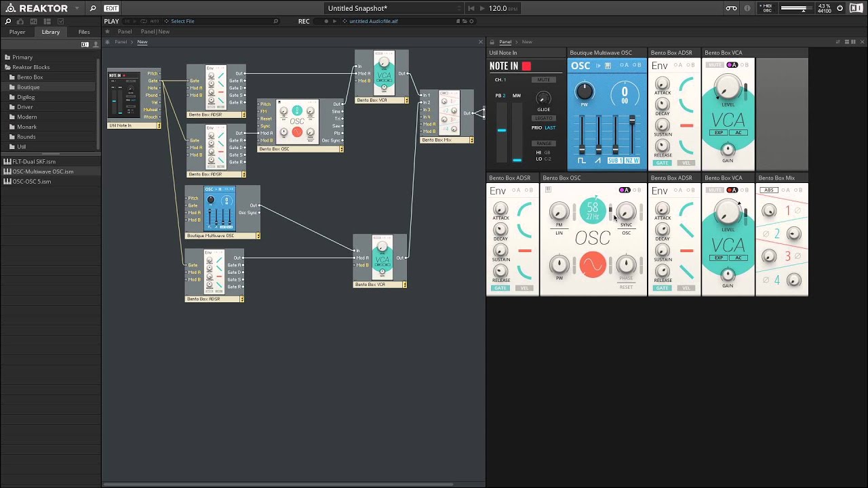The width and height of the screenshot is (868, 488).
Task: Select OSC-Multiwave OSC.ism file
Action: click(42, 171)
